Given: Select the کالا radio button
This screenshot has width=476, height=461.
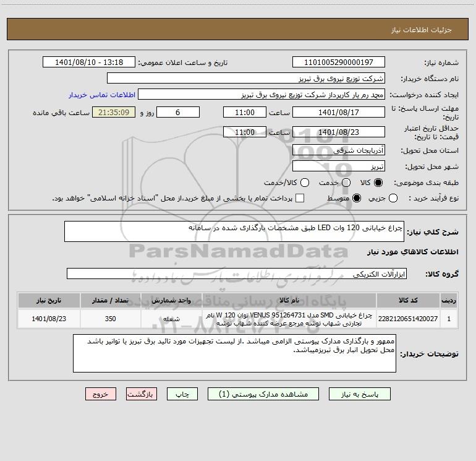Looking at the screenshot, I should tap(378, 183).
